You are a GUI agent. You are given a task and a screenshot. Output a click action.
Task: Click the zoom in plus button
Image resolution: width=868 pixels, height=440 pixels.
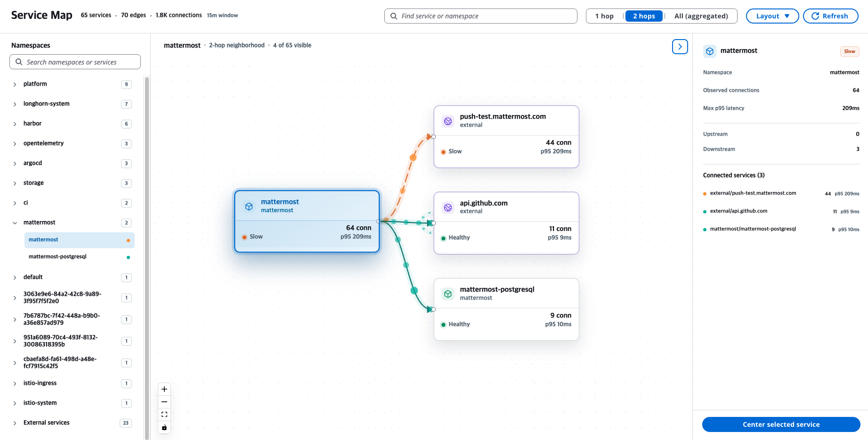(164, 389)
